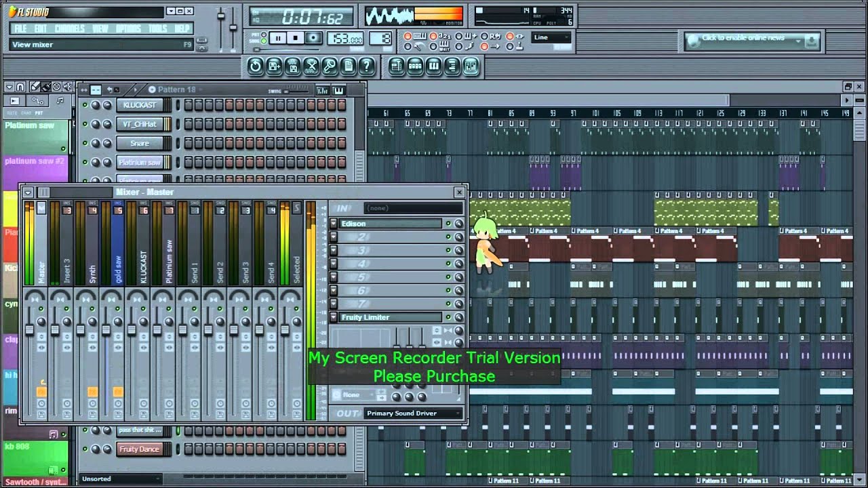This screenshot has width=868, height=488.
Task: Toggle effect slot 3 enable light
Action: point(448,250)
